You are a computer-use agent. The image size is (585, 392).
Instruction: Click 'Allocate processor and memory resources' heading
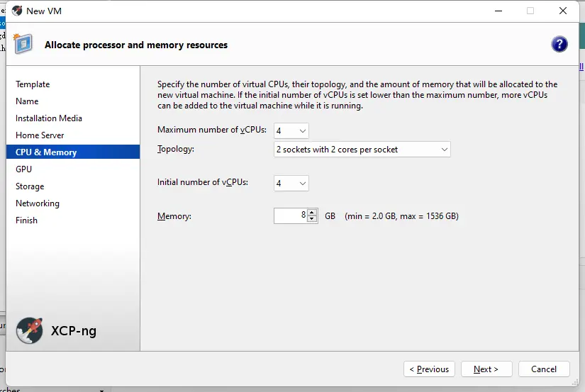[x=136, y=45]
